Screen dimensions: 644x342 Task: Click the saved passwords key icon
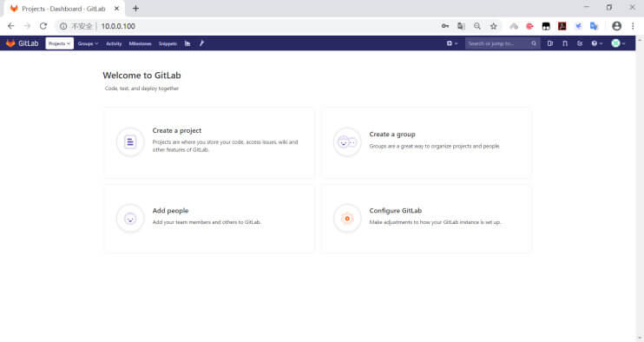tap(445, 26)
